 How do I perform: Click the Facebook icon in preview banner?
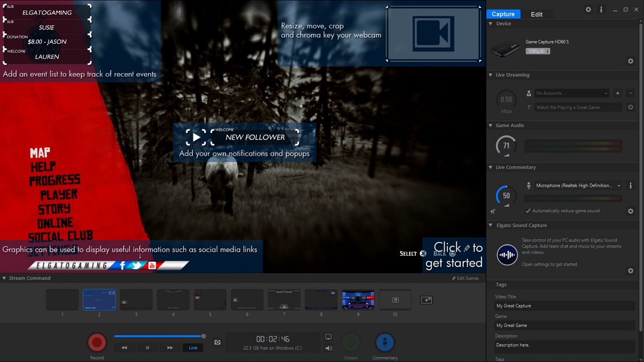(x=123, y=265)
